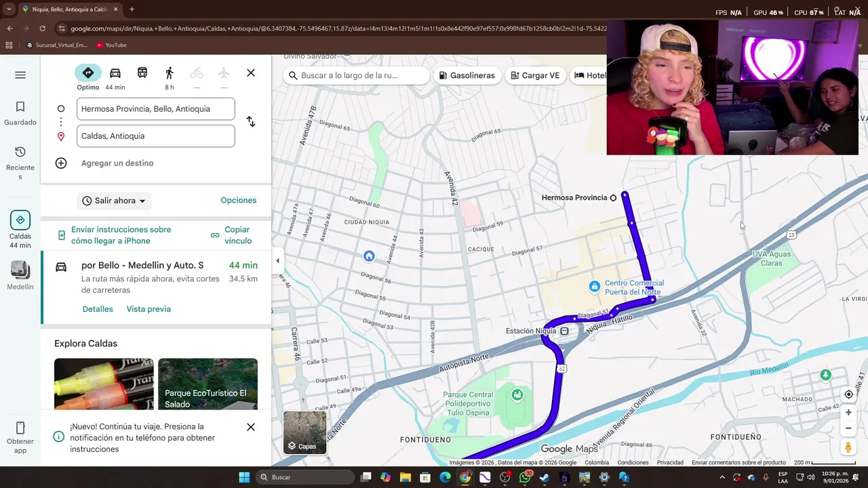Edit origin field Hermosa Provincia, Bello, Antioquia

[x=156, y=108]
